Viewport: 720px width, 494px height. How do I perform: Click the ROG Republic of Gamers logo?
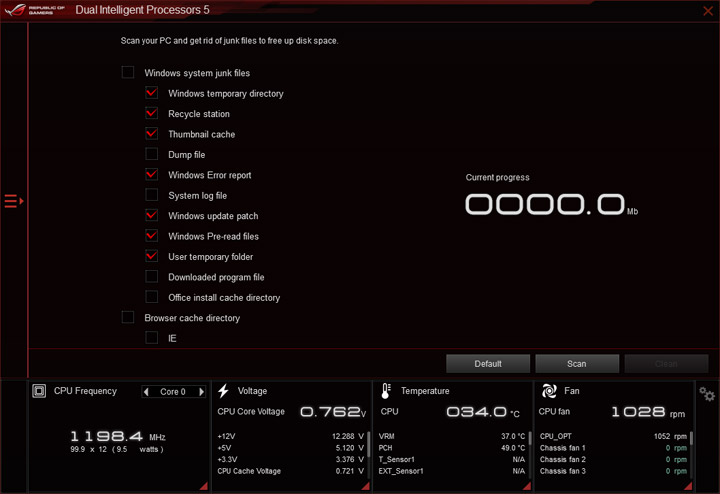tap(35, 10)
